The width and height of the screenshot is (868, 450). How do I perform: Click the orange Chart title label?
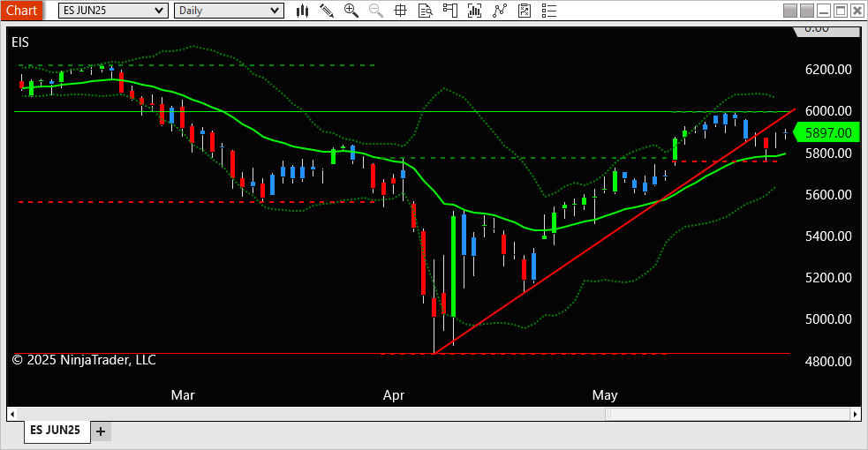[21, 11]
